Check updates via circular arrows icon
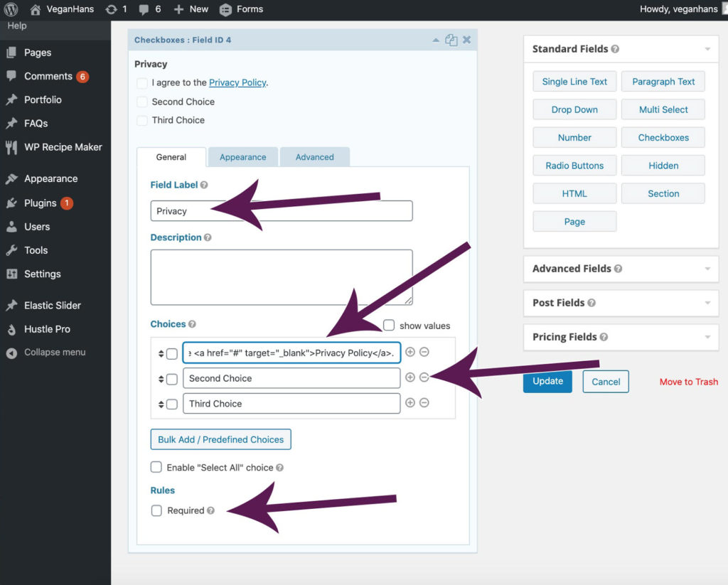The width and height of the screenshot is (728, 585). tap(113, 9)
